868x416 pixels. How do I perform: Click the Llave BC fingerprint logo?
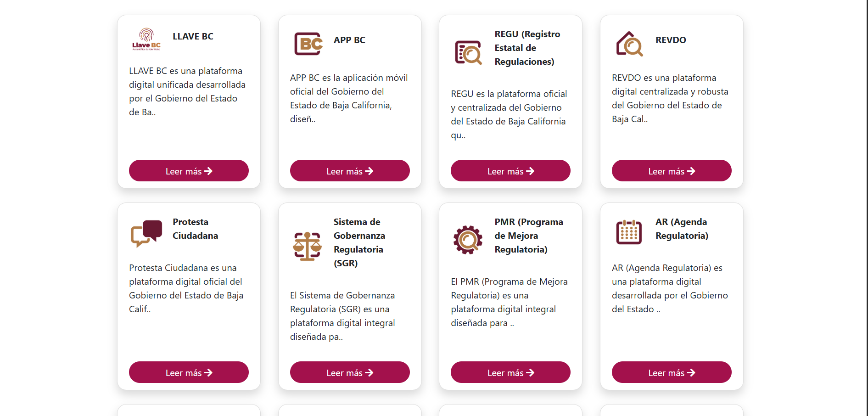point(146,39)
